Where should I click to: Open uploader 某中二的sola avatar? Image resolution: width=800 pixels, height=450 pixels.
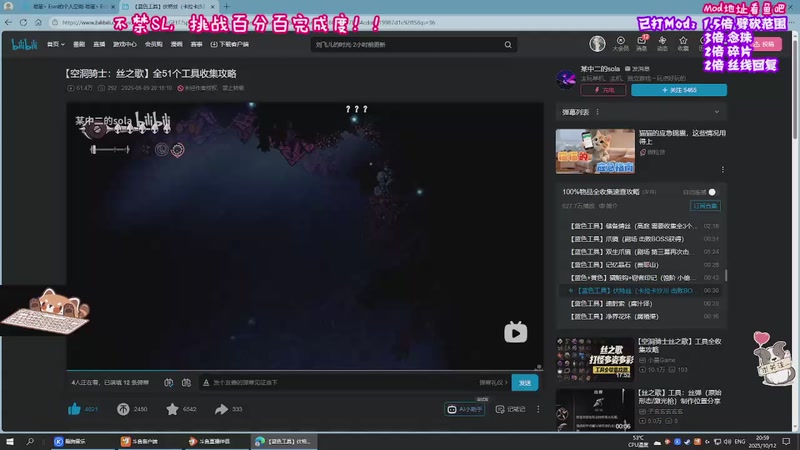(x=566, y=79)
